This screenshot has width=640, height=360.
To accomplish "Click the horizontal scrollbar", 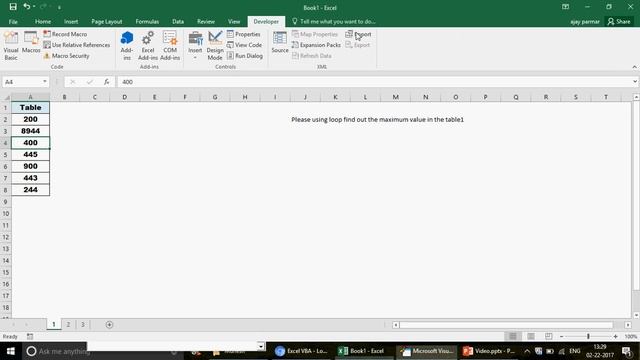I will coord(506,325).
